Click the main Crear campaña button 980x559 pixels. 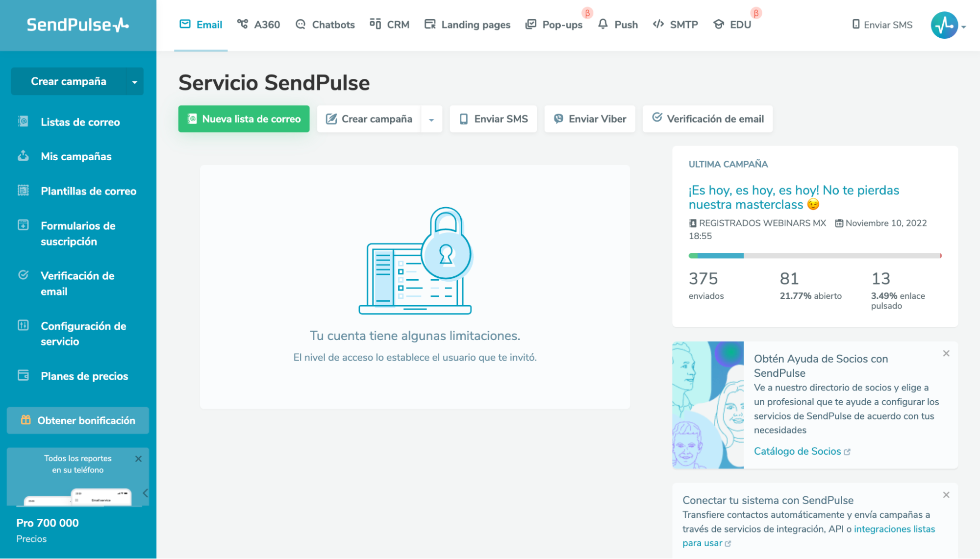pos(369,119)
